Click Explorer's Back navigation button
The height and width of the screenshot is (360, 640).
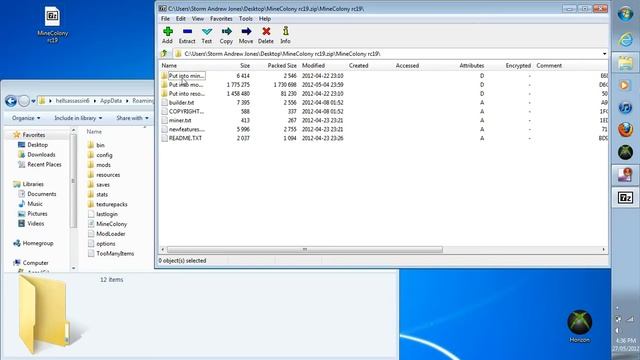pos(11,101)
